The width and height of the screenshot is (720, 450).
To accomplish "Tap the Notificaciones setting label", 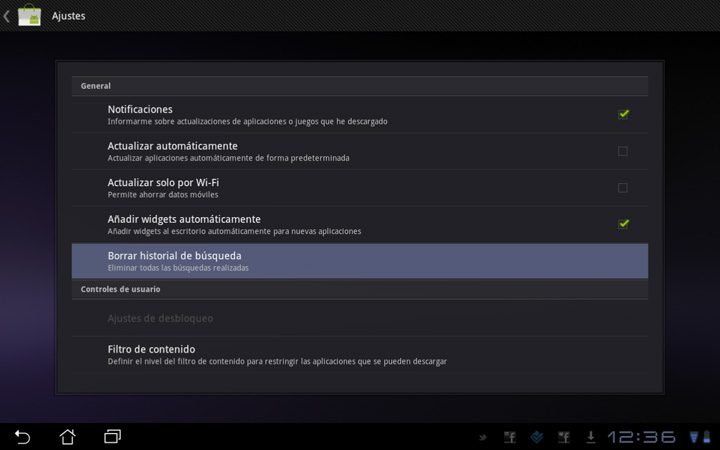I will click(x=140, y=109).
